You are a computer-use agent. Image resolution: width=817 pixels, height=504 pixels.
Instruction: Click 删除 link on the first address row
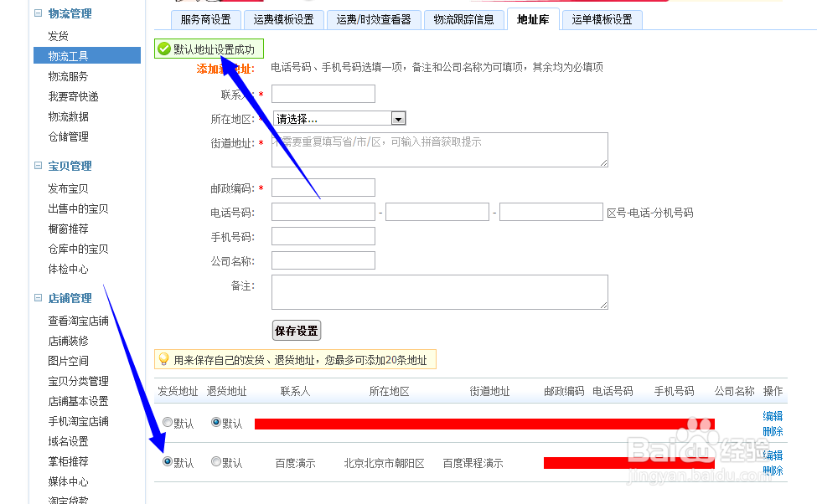771,430
